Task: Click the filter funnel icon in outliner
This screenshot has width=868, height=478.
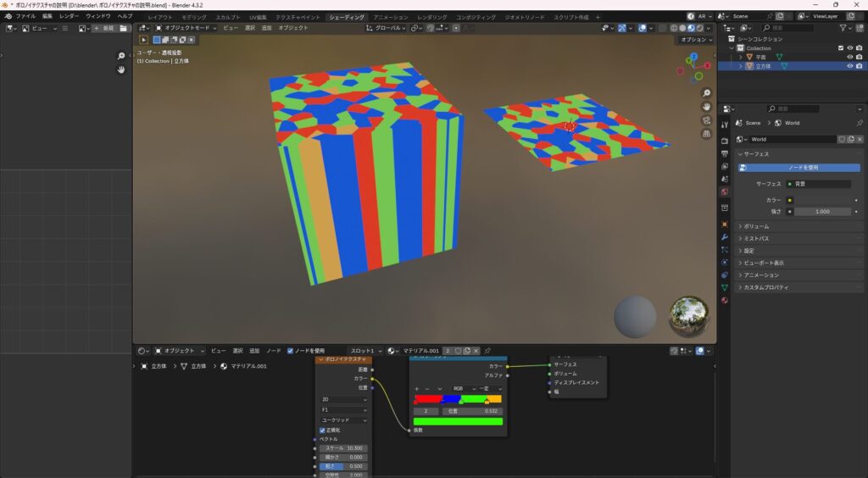Action: point(843,28)
